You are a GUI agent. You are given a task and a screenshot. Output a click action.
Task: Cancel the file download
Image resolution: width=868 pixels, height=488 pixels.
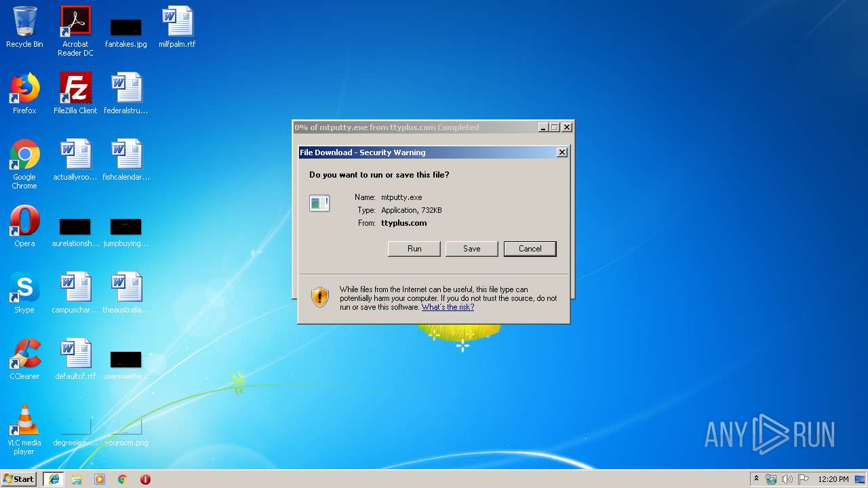530,249
